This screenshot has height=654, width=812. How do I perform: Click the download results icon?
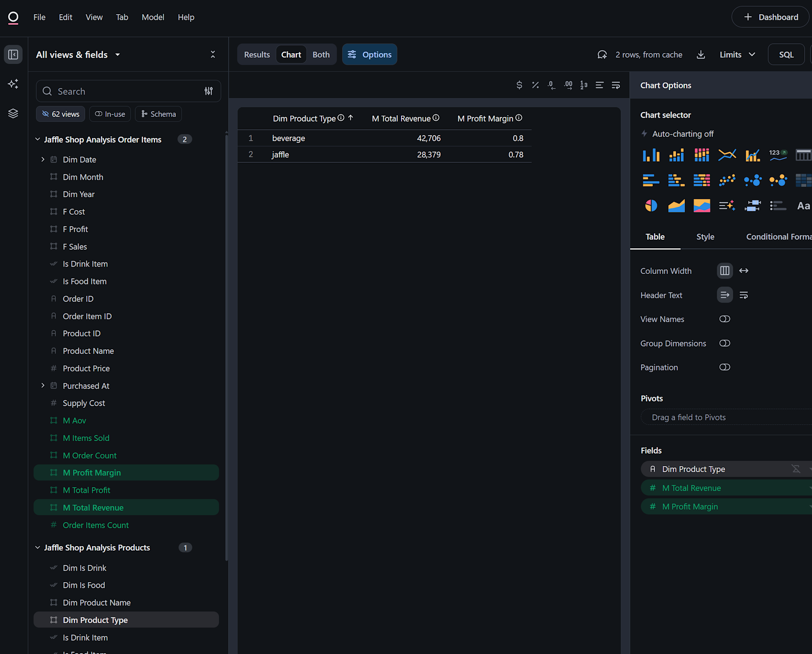(x=701, y=55)
